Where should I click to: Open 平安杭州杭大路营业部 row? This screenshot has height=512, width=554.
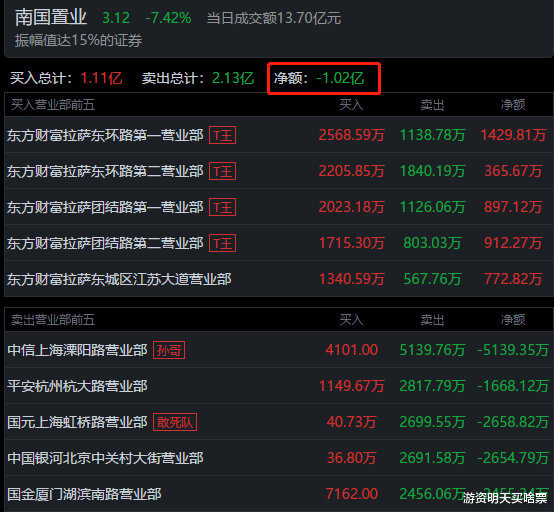pyautogui.click(x=279, y=386)
